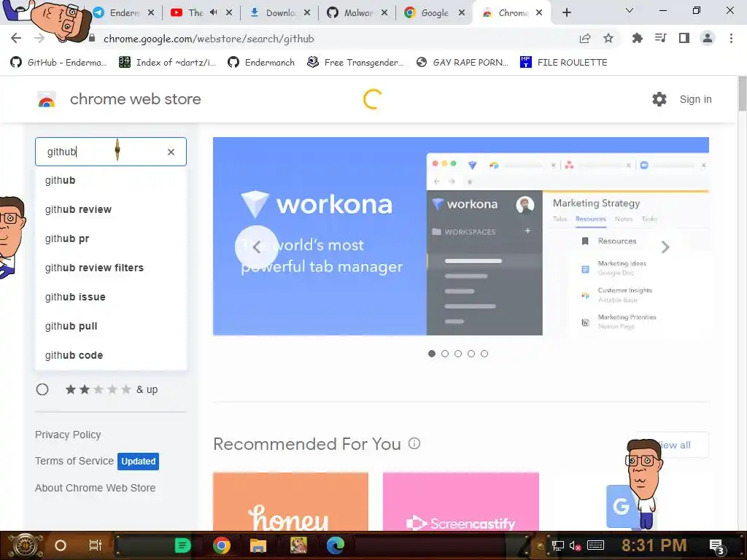Select the 'github pr' suggestion
747x560 pixels.
(x=111, y=238)
